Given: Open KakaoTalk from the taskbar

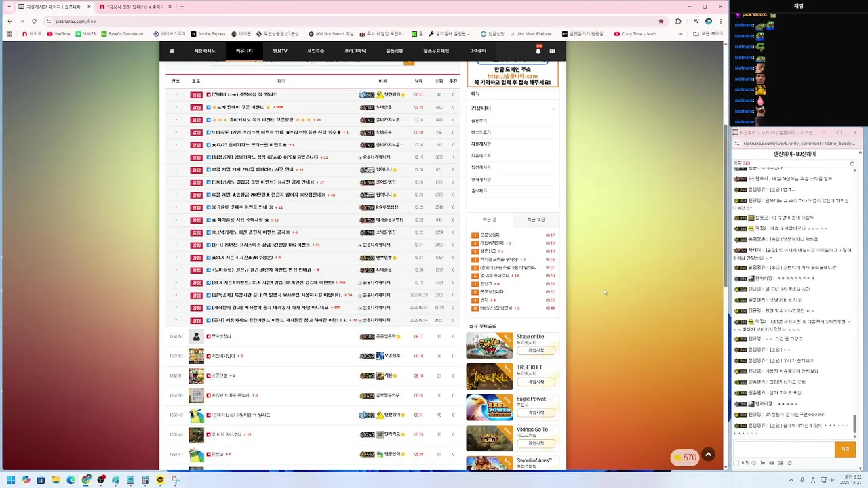Looking at the screenshot, I should (x=160, y=480).
